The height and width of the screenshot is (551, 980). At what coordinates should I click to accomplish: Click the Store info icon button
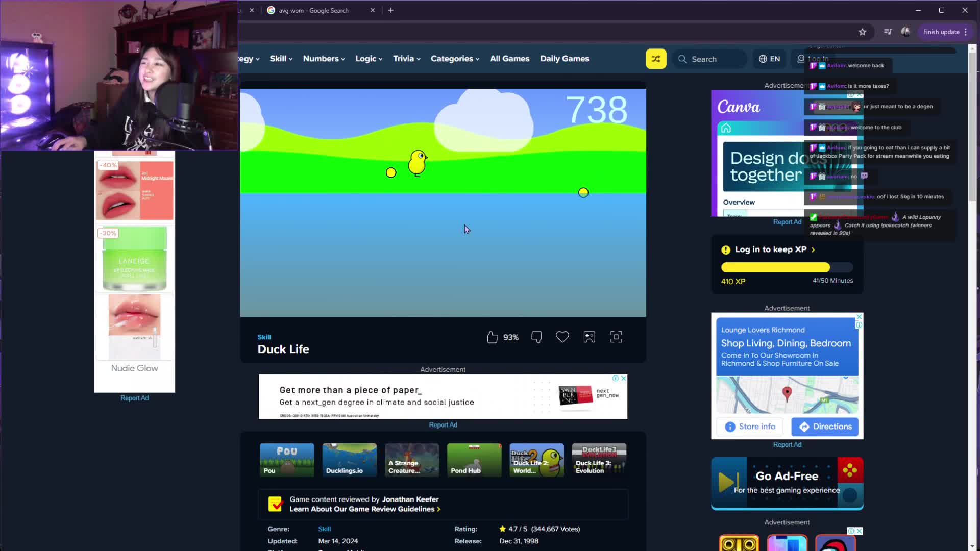(x=750, y=427)
